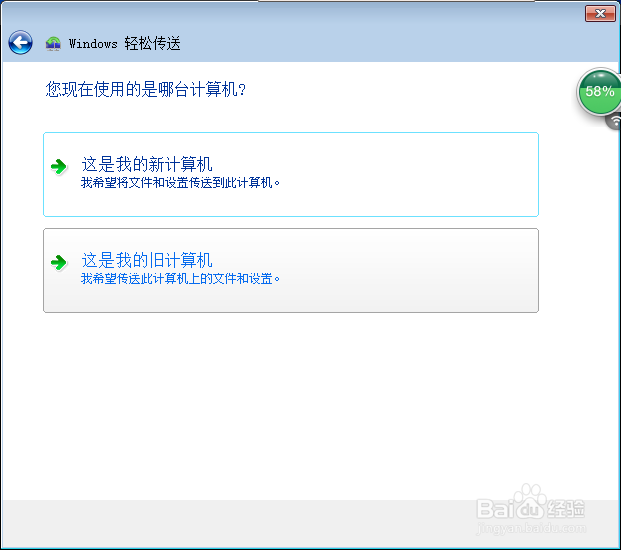Image resolution: width=621 pixels, height=550 pixels.
Task: Go back with the blue arrow button
Action: [x=20, y=42]
